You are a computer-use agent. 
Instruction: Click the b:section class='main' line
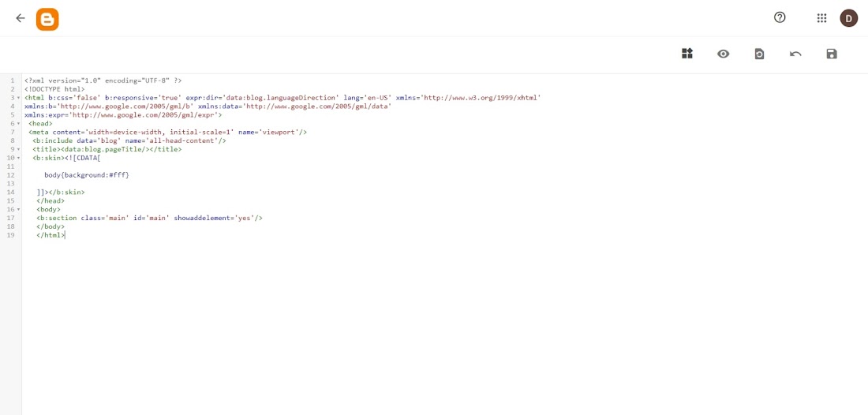(x=149, y=218)
